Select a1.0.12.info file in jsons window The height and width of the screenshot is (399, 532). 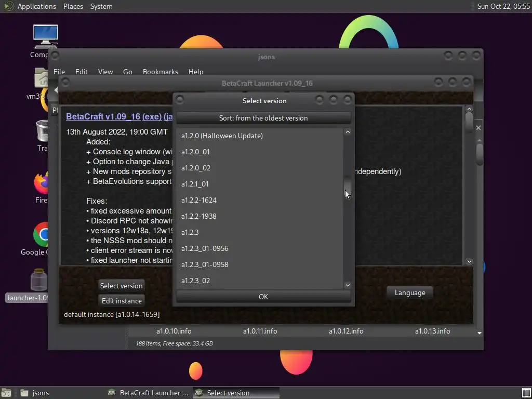[x=346, y=331]
